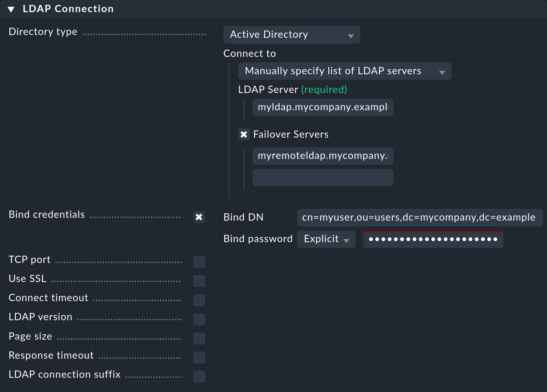Disable the Bind credentials checkbox
This screenshot has width=547, height=392.
[199, 217]
